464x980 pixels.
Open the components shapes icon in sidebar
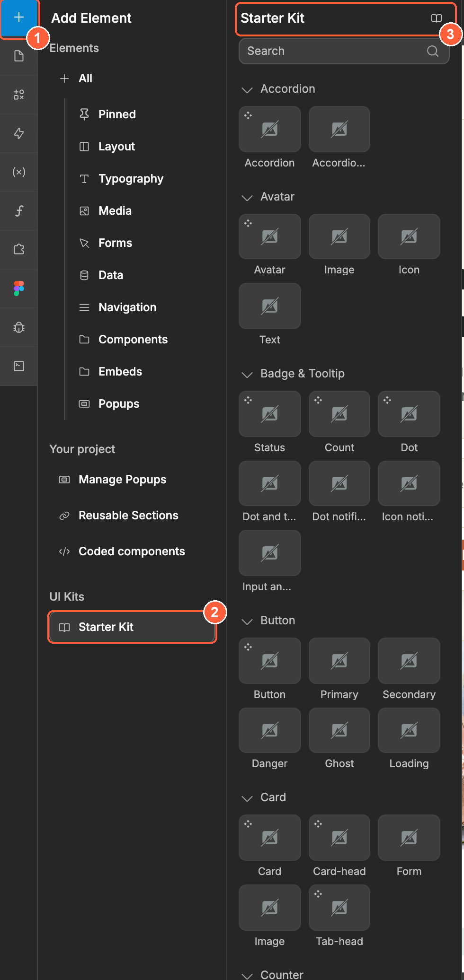(x=19, y=95)
